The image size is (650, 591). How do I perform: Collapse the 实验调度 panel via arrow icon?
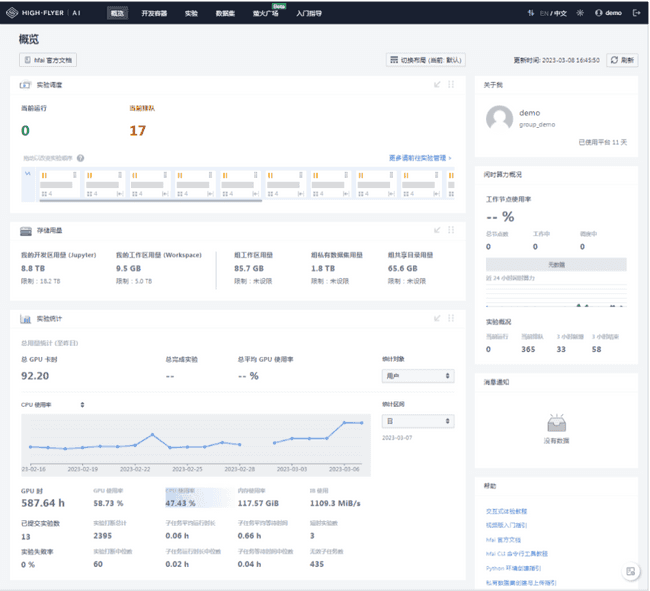click(437, 85)
